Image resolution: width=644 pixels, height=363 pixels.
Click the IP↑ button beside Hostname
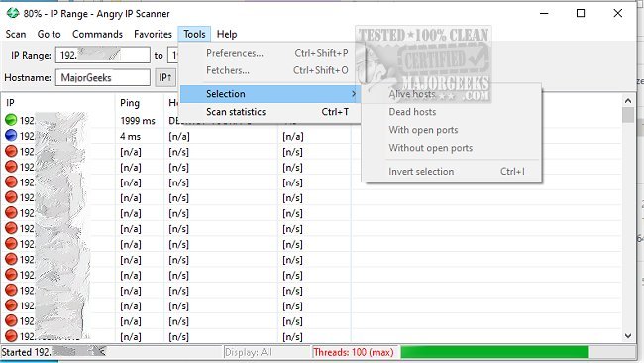pos(165,77)
